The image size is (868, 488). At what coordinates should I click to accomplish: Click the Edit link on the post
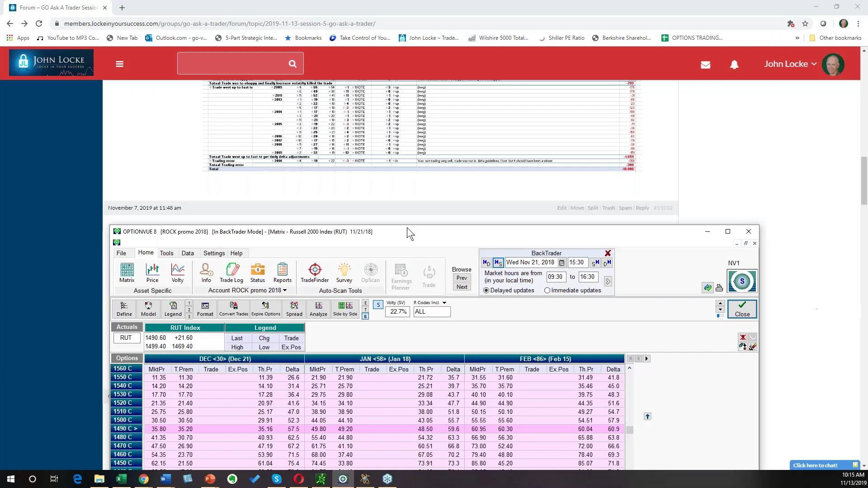(561, 208)
